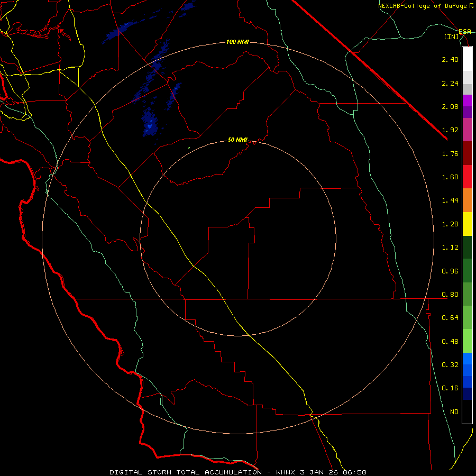Click the 06:50 timestamp in footer
Viewport: 476px width, 476px height.
354,472
